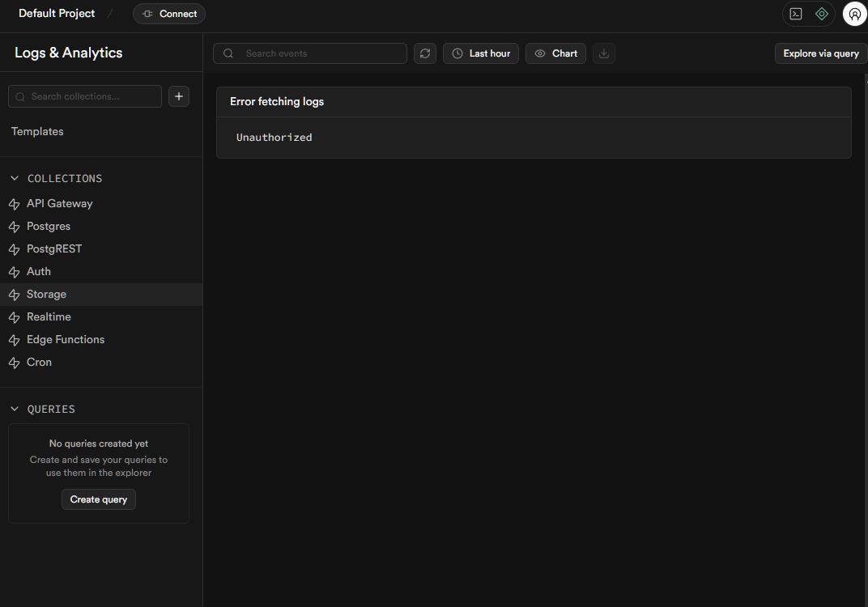The width and height of the screenshot is (868, 607).
Task: Open the Templates link
Action: point(37,132)
